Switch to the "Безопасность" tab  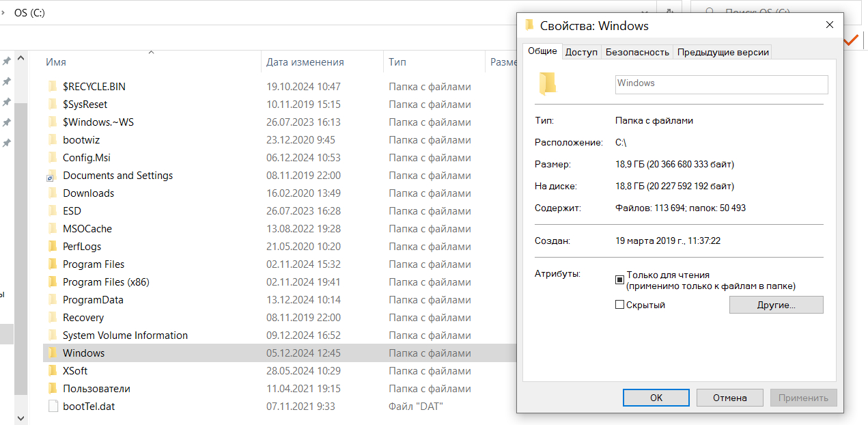[637, 52]
